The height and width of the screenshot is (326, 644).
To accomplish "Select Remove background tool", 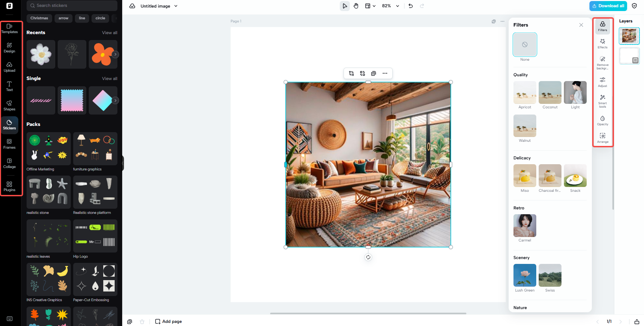I will 603,63.
